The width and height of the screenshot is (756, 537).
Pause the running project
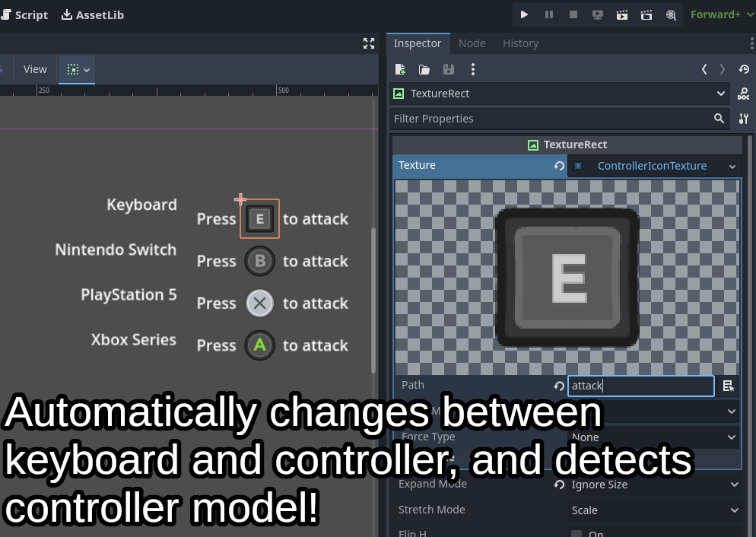tap(548, 15)
